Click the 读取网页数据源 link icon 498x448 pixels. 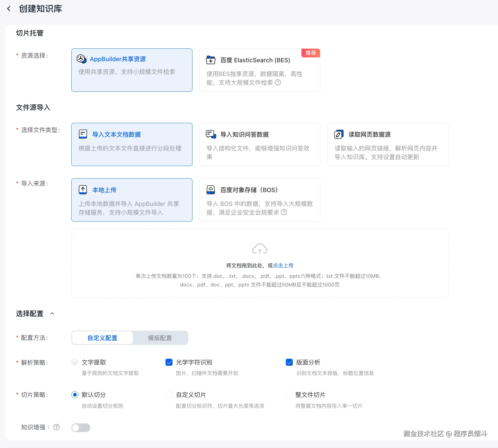coord(339,134)
